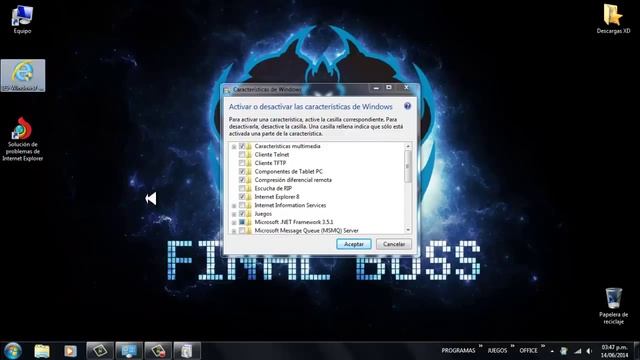
Task: Show hidden system tray icons arrow
Action: click(552, 351)
